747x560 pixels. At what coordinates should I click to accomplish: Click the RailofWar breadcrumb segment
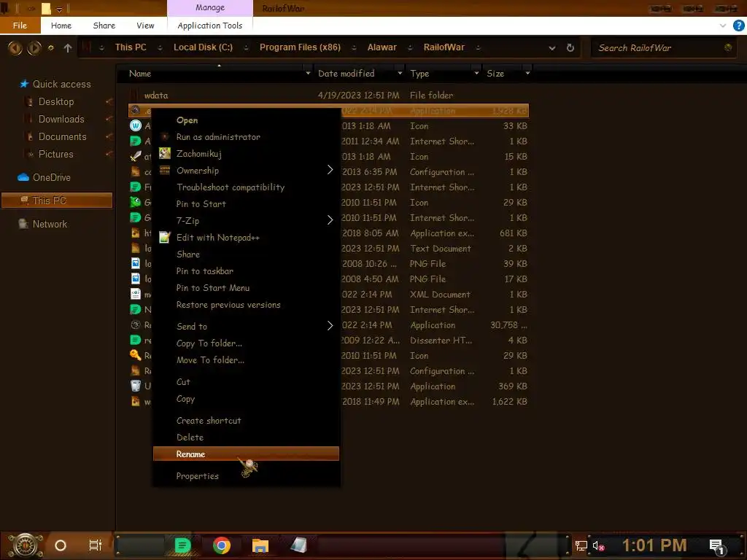[x=444, y=47]
